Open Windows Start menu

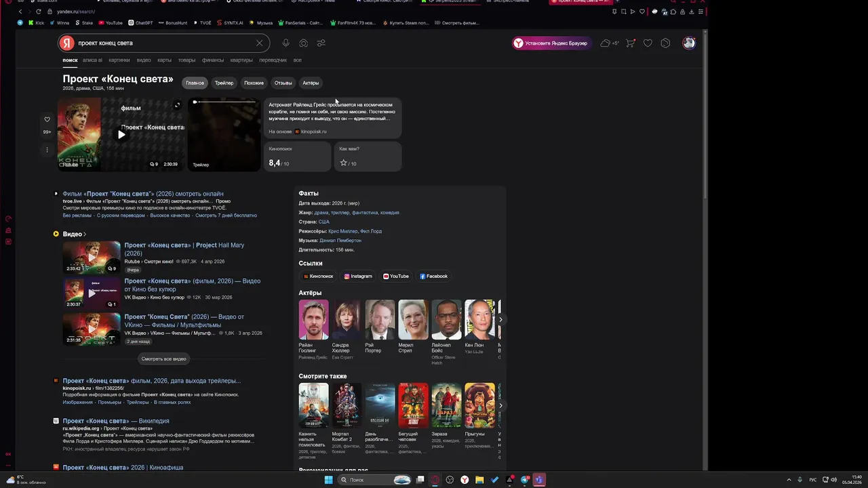[328, 480]
